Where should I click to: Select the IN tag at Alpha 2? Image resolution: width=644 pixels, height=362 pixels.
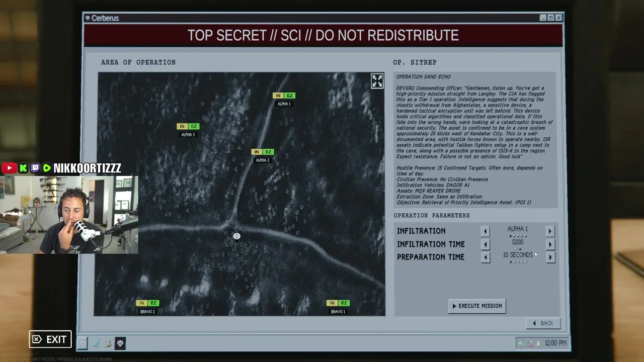[257, 152]
